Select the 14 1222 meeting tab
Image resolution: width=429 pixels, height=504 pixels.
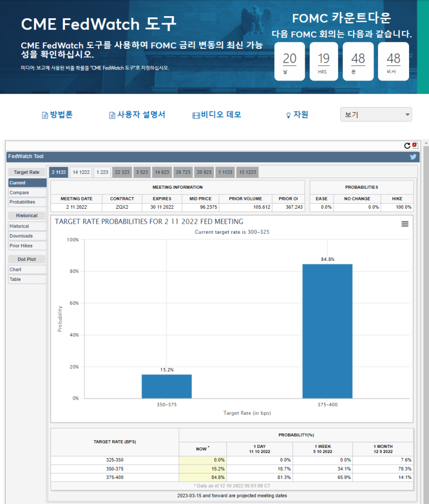tap(81, 172)
